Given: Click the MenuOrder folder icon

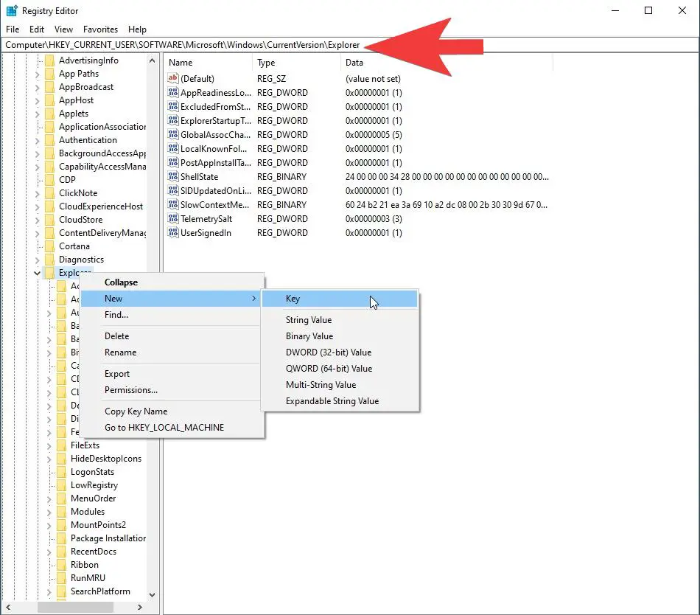Looking at the screenshot, I should (62, 498).
